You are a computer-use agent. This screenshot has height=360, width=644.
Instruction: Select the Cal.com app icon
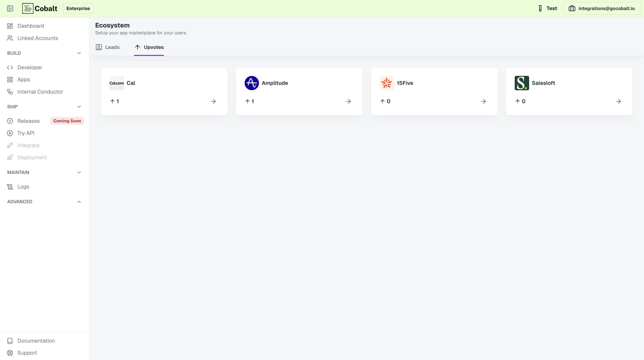(x=117, y=83)
